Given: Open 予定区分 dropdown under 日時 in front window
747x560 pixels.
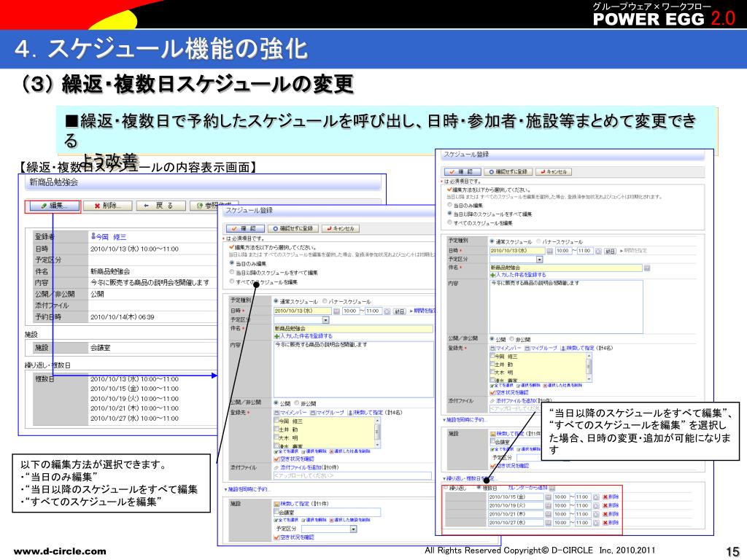Looking at the screenshot, I should (x=540, y=260).
